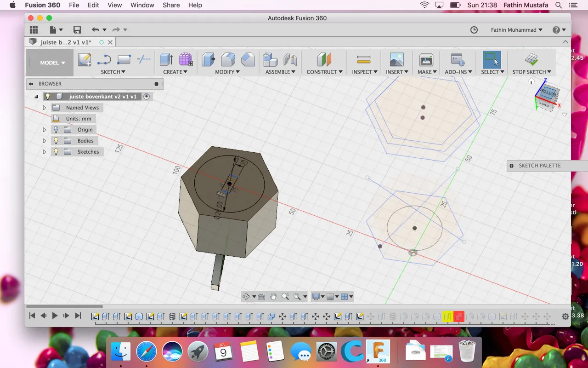Open the File dropdown in toolbar
This screenshot has height=368, width=588.
pyautogui.click(x=57, y=30)
